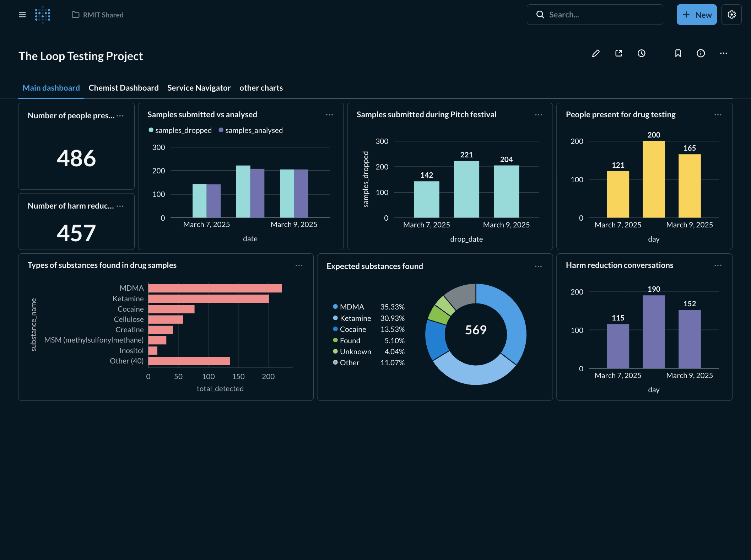Open Samples submitted vs analysed card menu
The image size is (751, 560).
pos(329,115)
